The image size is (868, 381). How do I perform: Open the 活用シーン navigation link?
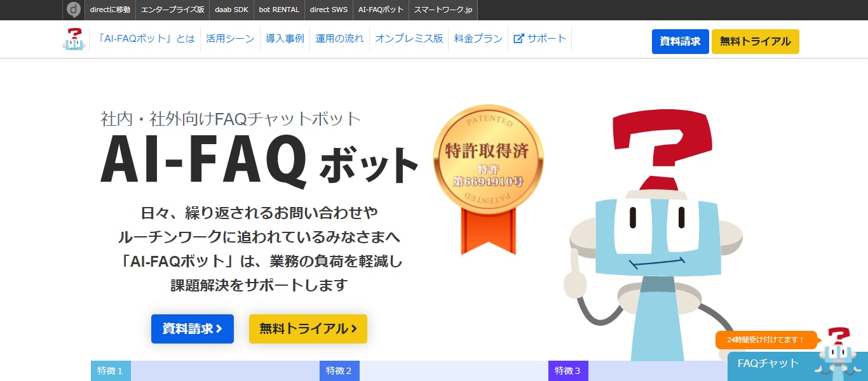(230, 38)
